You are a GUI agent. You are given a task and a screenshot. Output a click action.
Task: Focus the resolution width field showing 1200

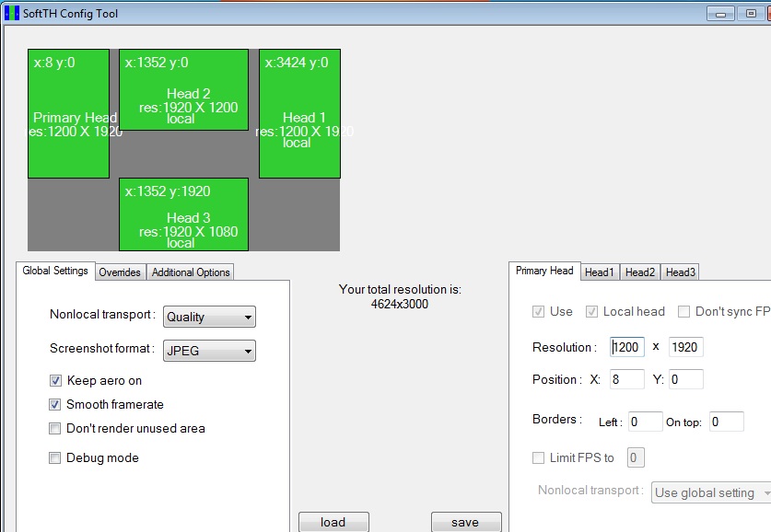coord(627,347)
